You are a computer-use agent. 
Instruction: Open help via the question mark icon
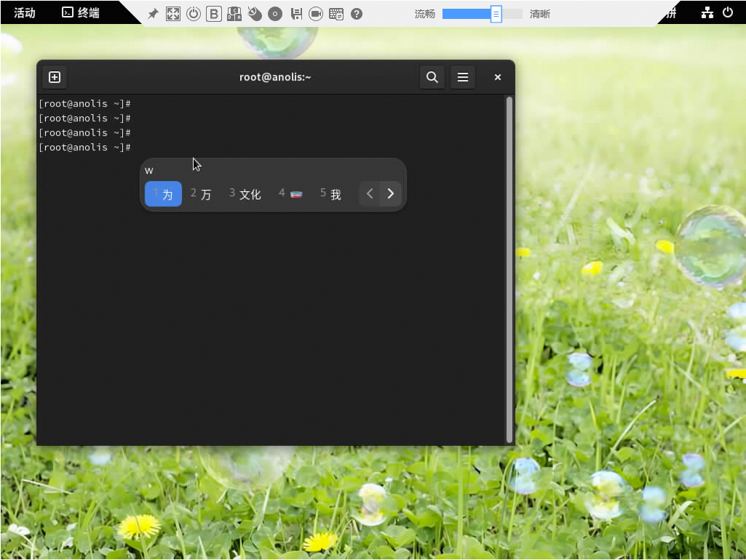(357, 14)
